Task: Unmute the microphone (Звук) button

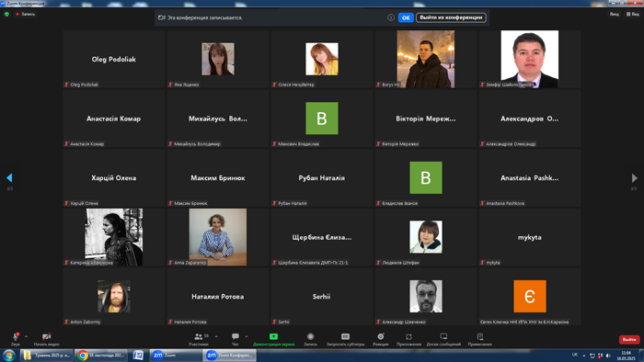Action: tap(16, 339)
